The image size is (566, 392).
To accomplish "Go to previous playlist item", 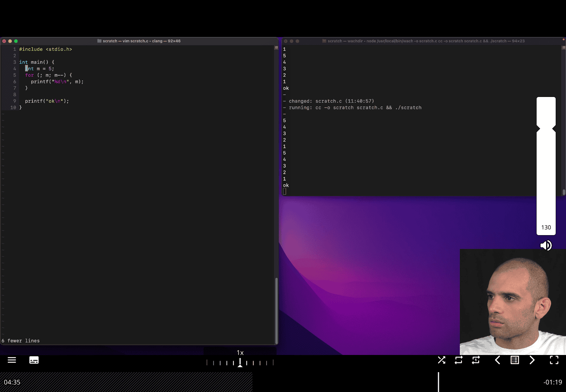I will point(497,360).
